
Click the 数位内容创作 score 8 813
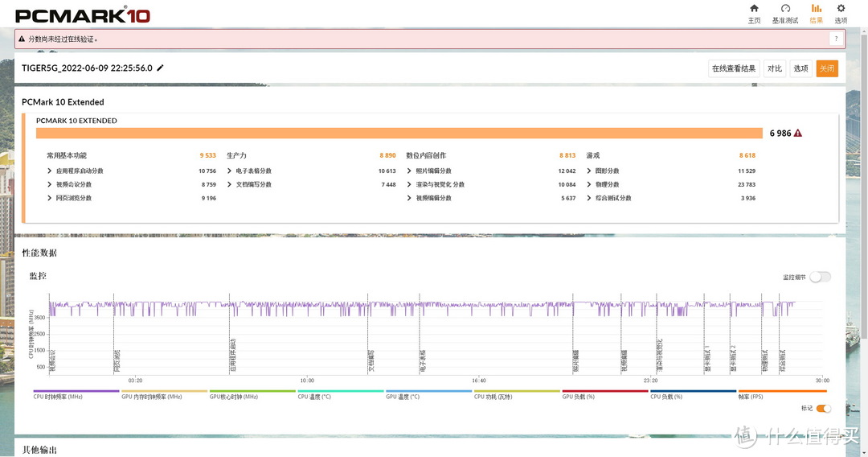(567, 155)
